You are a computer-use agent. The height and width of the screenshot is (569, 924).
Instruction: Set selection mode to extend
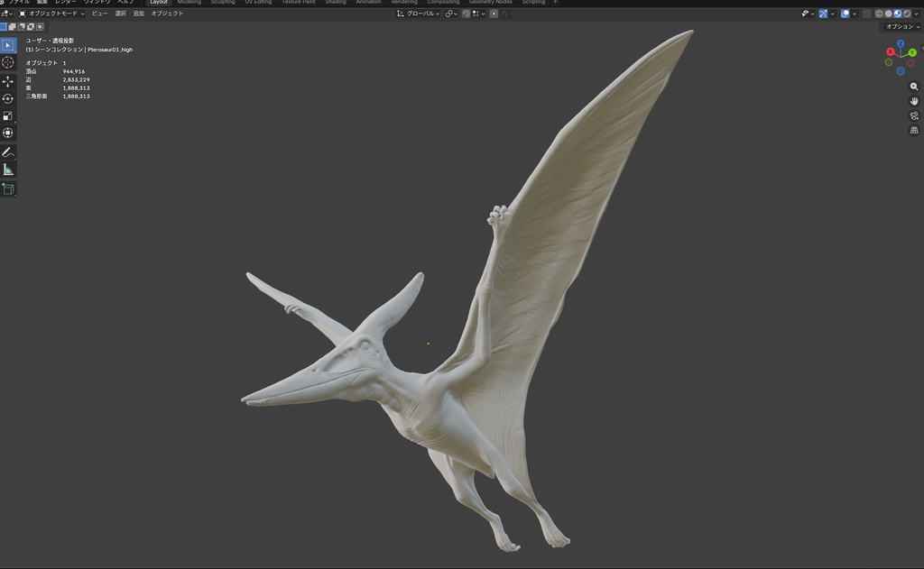[x=12, y=26]
